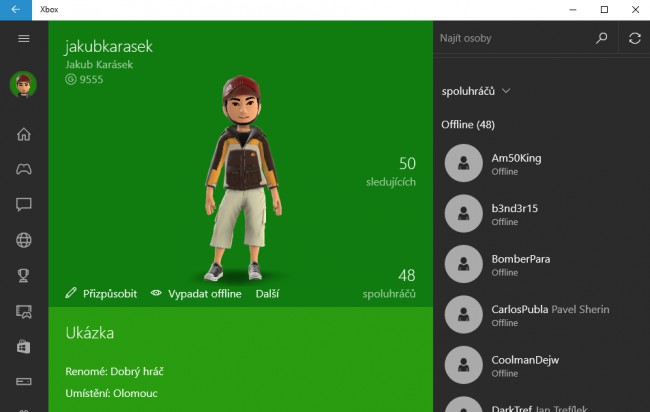The height and width of the screenshot is (412, 650).
Task: Expand the spoluhráčů filter dropdown
Action: click(475, 91)
